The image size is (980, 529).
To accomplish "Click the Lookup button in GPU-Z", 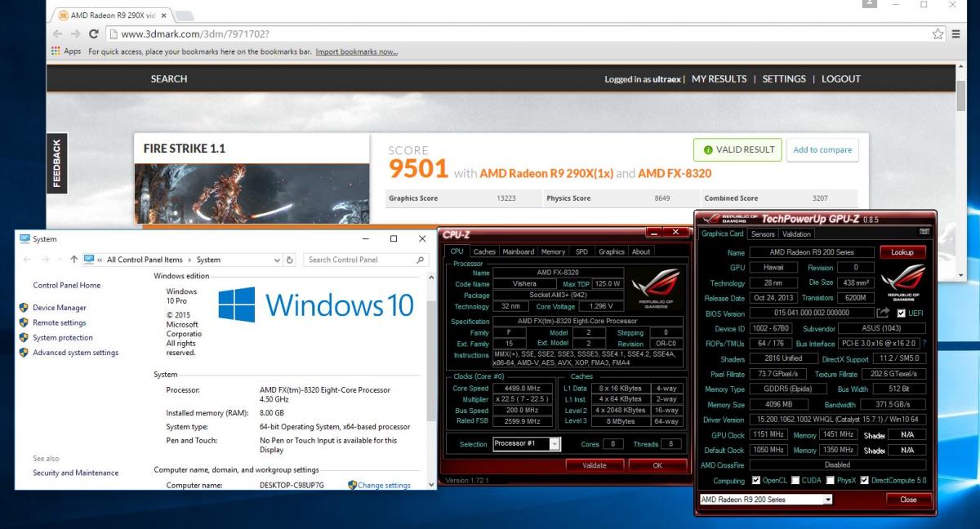I will [902, 252].
